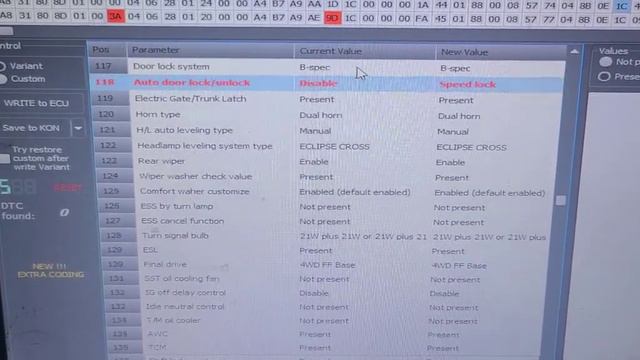Select SST oil cooling fan row
The height and width of the screenshot is (360, 640).
pyautogui.click(x=327, y=279)
